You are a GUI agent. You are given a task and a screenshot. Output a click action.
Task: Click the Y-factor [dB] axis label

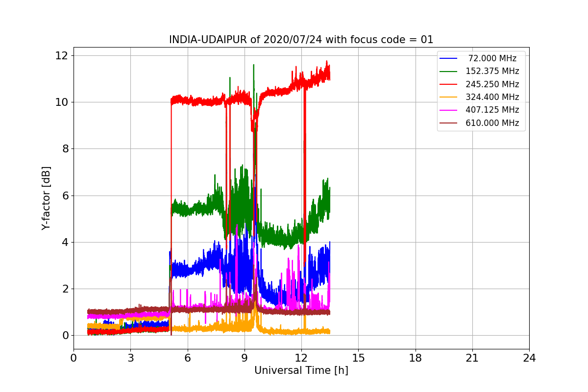(x=46, y=198)
